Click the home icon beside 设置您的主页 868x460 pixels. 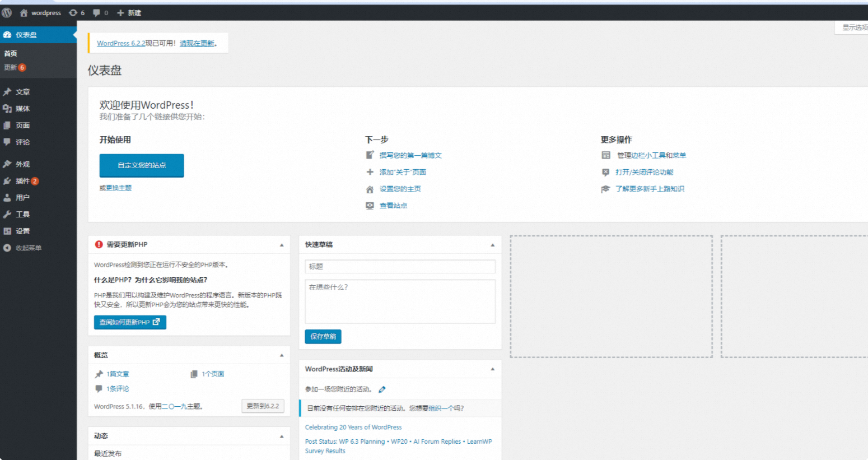point(370,189)
